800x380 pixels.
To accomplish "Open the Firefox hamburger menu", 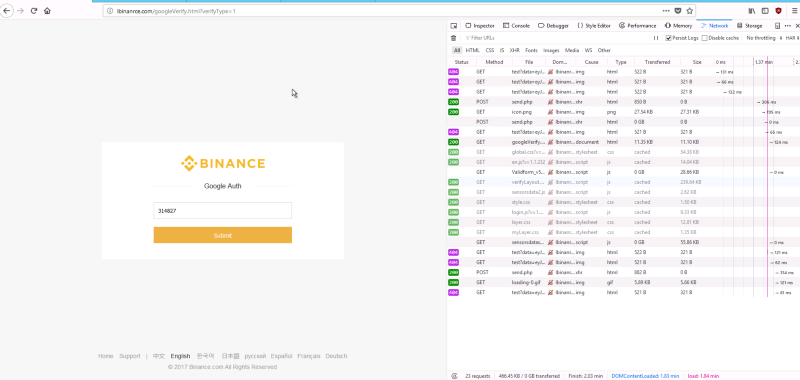I will (794, 11).
